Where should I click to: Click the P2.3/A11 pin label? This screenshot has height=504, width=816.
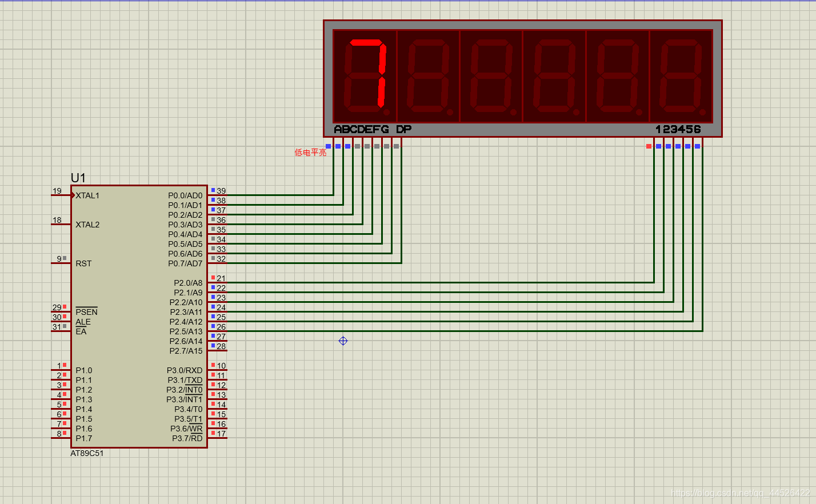186,312
